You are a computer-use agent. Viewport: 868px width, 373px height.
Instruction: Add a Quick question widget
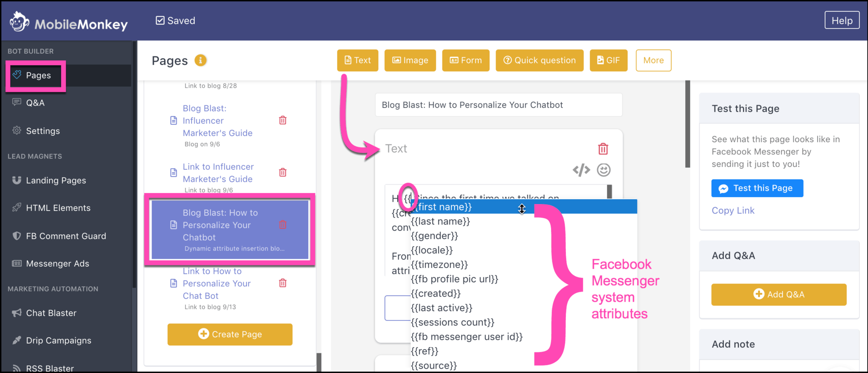(x=539, y=61)
